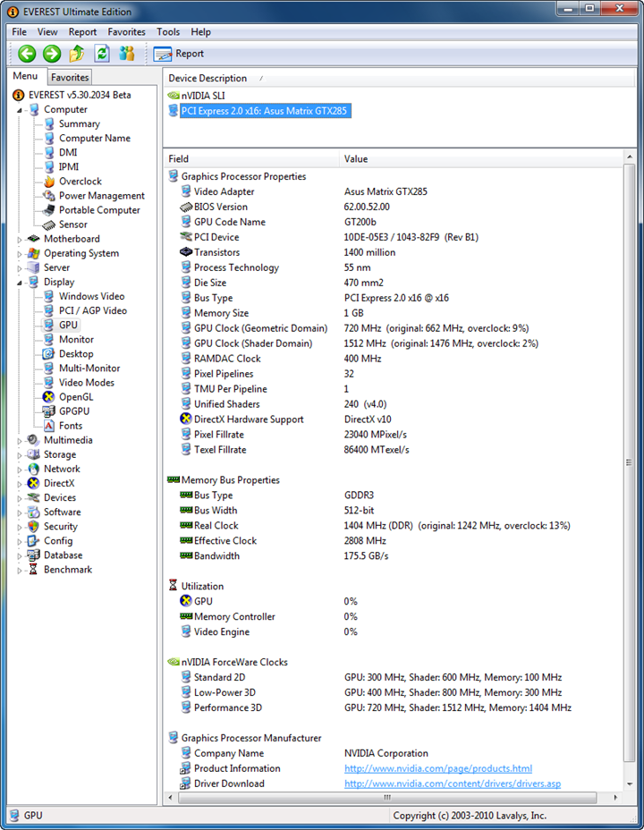
Task: Select Summary in the Computer tree
Action: [80, 123]
